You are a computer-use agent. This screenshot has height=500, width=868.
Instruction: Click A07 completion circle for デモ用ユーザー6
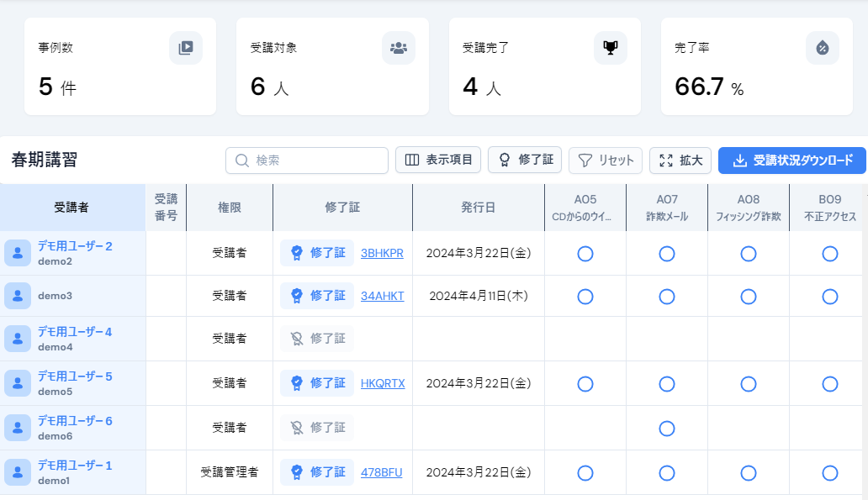click(666, 429)
